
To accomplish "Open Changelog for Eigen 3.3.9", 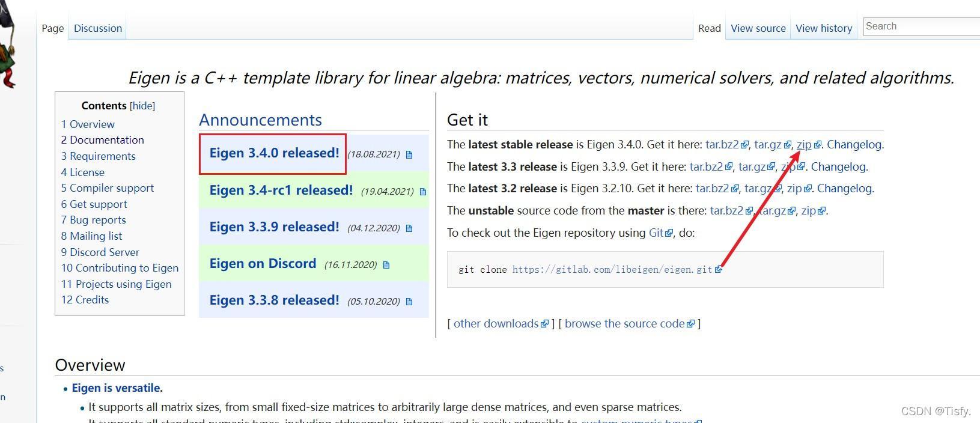I will point(838,167).
